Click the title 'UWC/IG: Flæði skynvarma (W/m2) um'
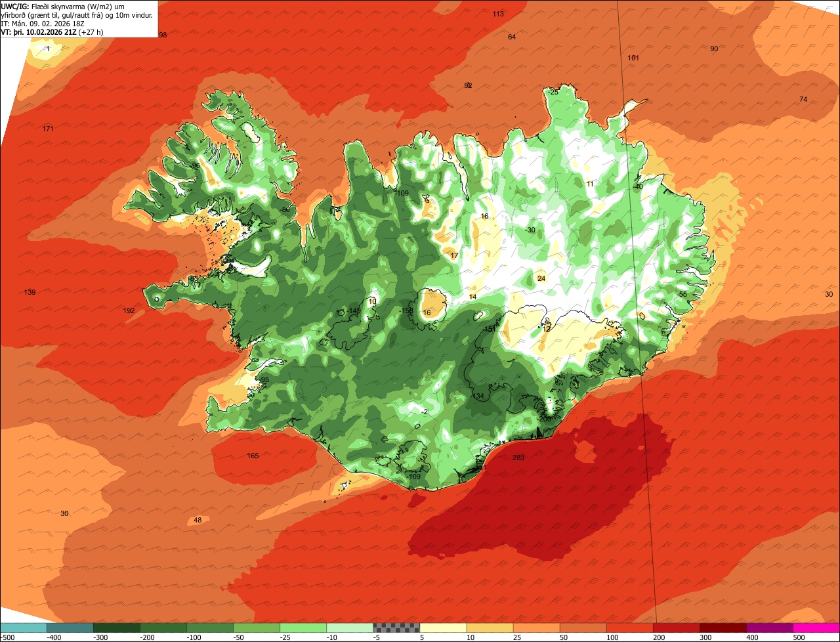840x642 pixels. coord(63,6)
